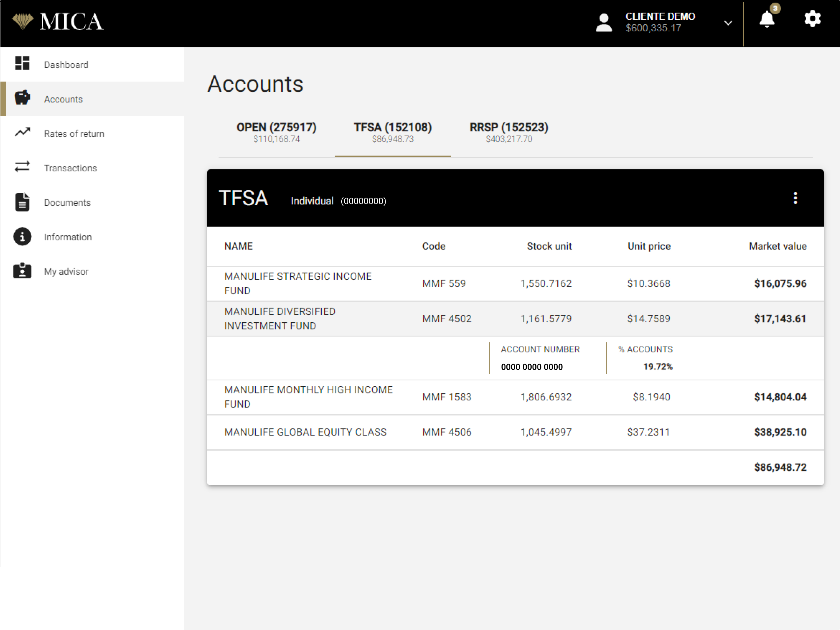Click the CLIENTE DEMO name

pos(660,16)
